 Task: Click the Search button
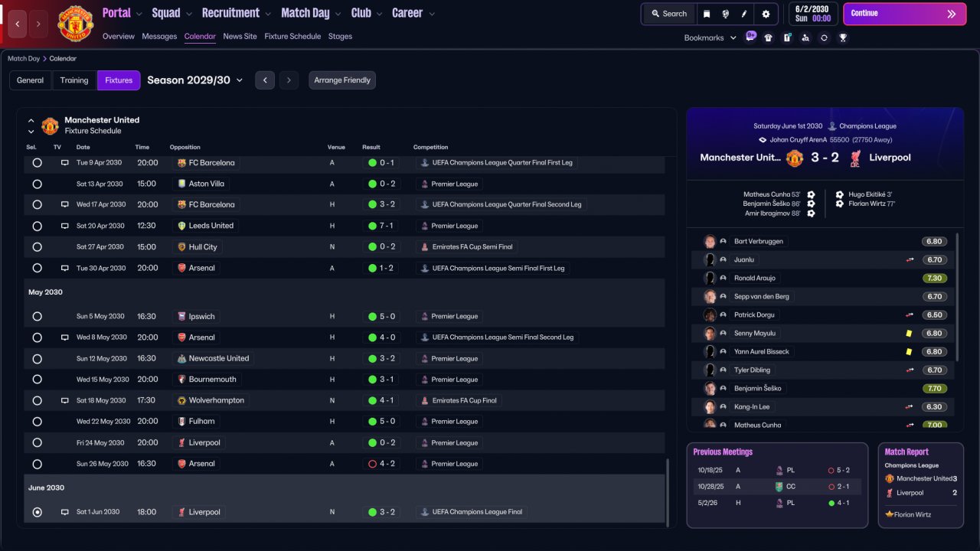click(668, 14)
